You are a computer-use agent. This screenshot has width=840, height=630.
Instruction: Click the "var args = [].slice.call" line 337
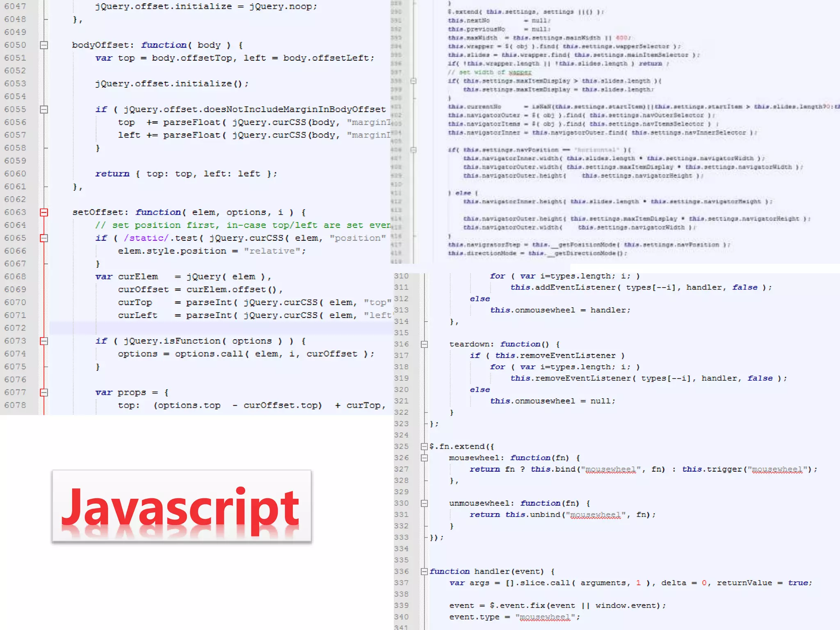pyautogui.click(x=631, y=583)
